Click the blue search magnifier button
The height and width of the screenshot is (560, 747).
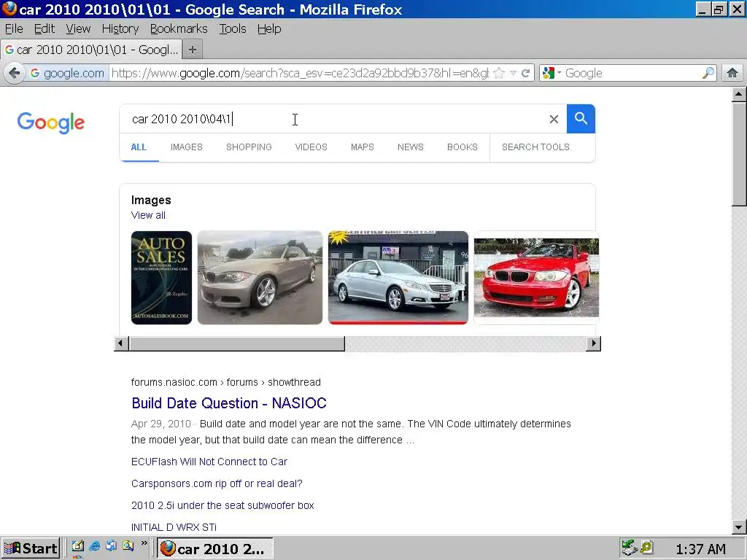click(x=581, y=119)
